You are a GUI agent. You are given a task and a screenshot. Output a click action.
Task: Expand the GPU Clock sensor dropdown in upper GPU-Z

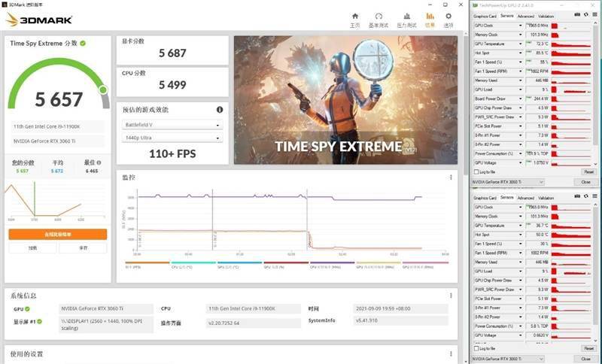coord(520,26)
